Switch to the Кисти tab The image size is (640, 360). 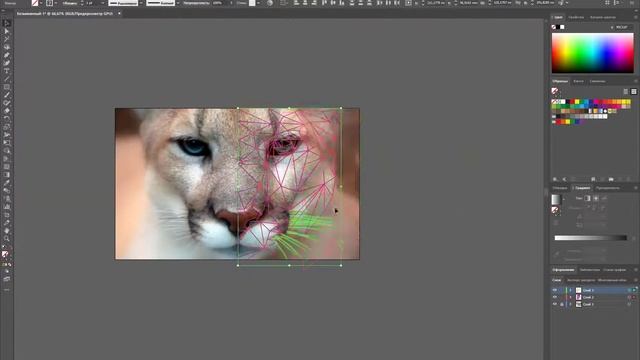(x=578, y=81)
